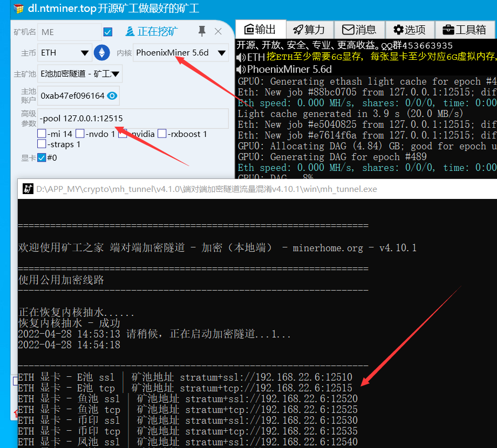
Task: Click the minerhome.org welcome line in console
Action: pos(217,247)
